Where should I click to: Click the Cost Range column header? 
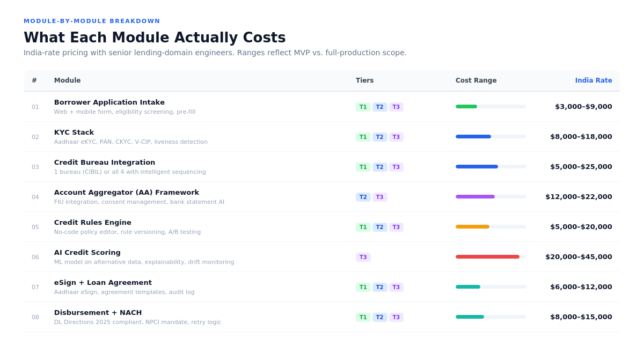pyautogui.click(x=476, y=80)
